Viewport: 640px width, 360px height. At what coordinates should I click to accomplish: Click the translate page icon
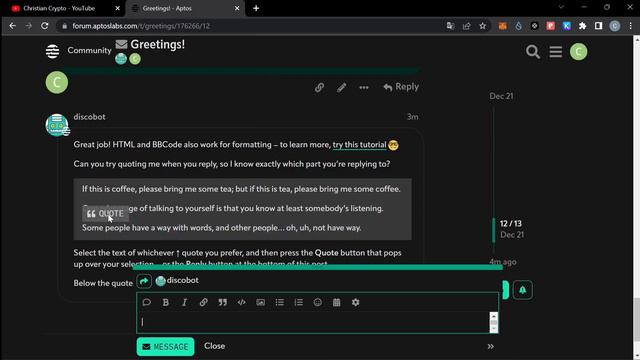[450, 26]
